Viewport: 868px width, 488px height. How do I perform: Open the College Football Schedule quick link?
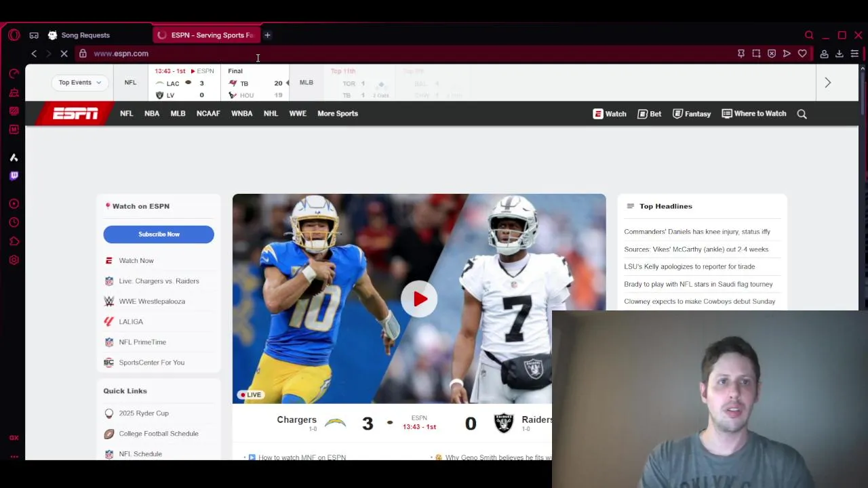(x=159, y=433)
